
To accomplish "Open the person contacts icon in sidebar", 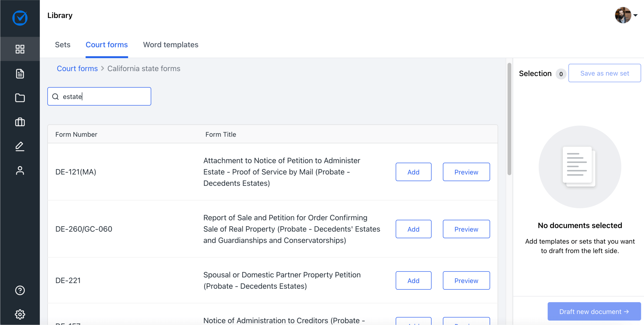I will [x=20, y=170].
